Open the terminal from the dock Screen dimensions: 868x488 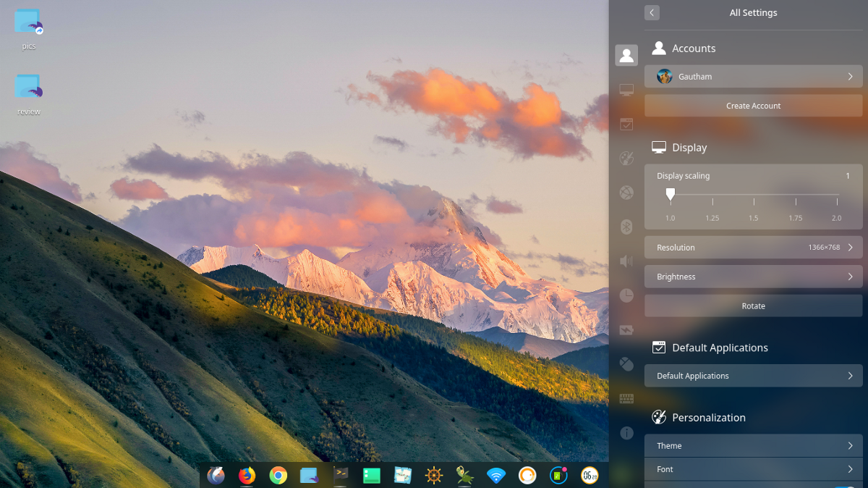coord(341,474)
